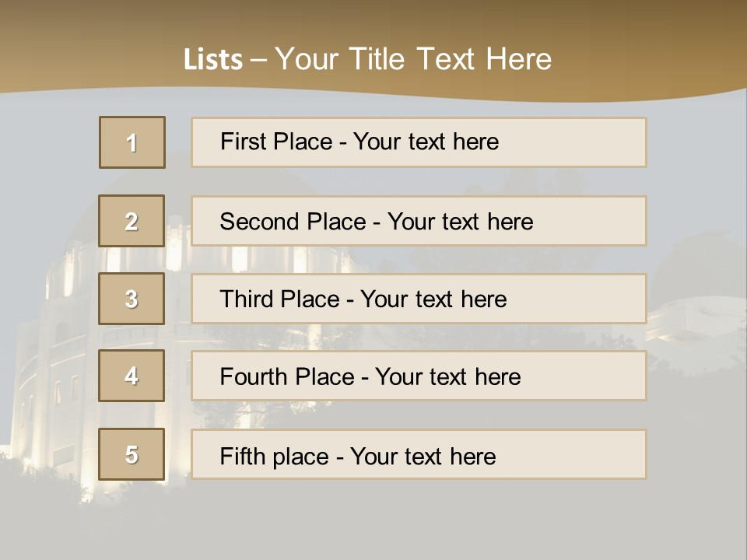Click the number 1 box

(x=132, y=142)
